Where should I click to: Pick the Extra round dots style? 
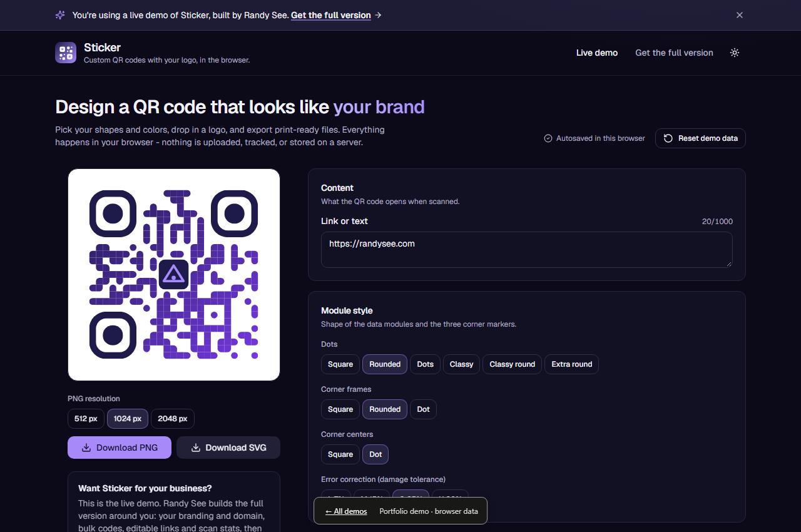tap(572, 364)
